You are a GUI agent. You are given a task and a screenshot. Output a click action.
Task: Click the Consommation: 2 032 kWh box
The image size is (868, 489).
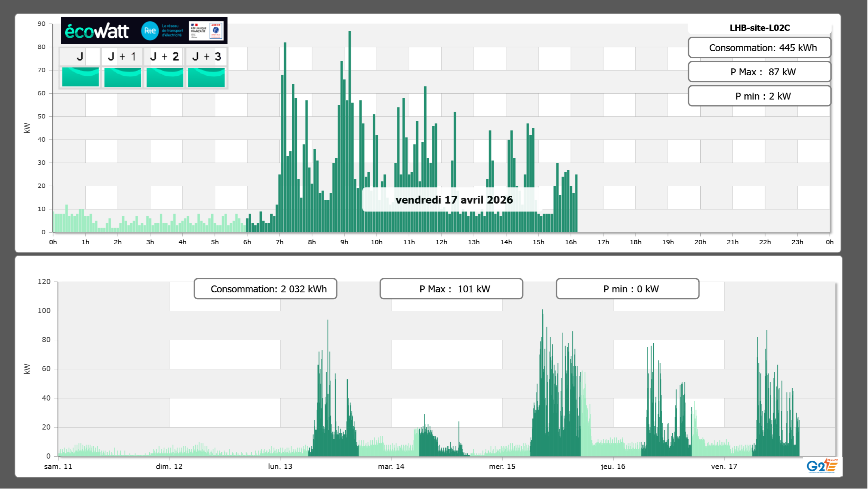click(x=265, y=289)
